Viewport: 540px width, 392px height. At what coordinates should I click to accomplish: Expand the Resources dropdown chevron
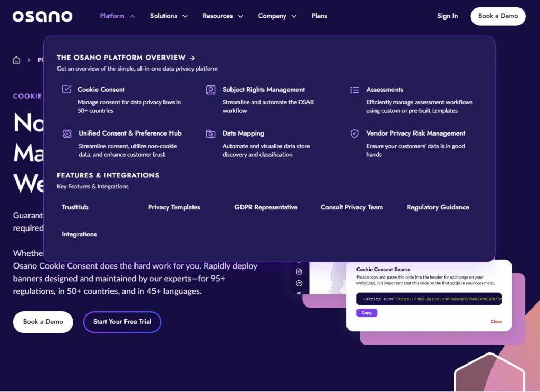240,16
